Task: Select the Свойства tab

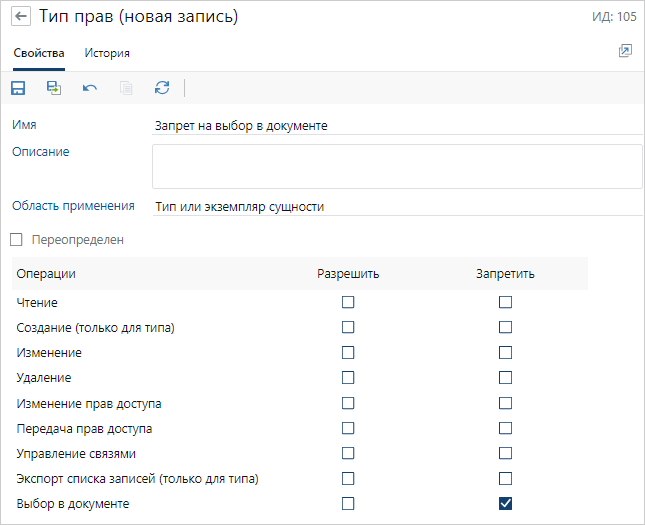Action: click(39, 53)
